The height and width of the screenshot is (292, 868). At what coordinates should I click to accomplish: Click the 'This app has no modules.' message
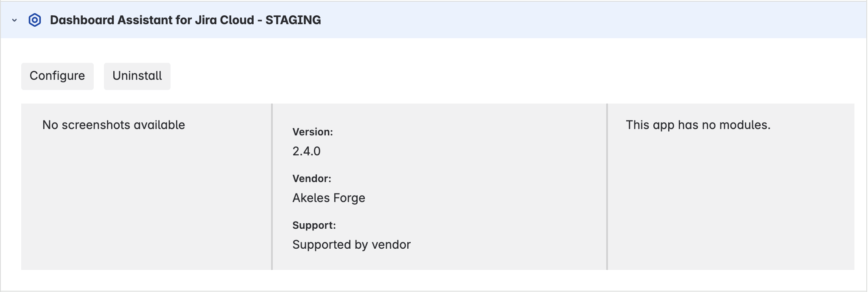pos(698,125)
